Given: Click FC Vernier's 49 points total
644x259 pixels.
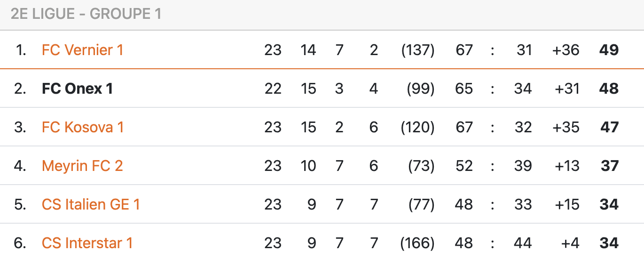Looking at the screenshot, I should (609, 50).
